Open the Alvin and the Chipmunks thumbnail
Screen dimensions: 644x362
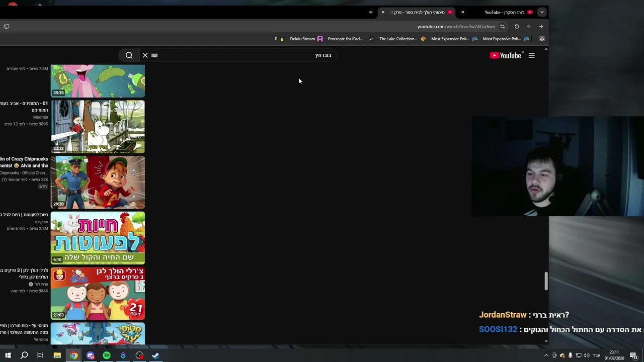(x=98, y=182)
